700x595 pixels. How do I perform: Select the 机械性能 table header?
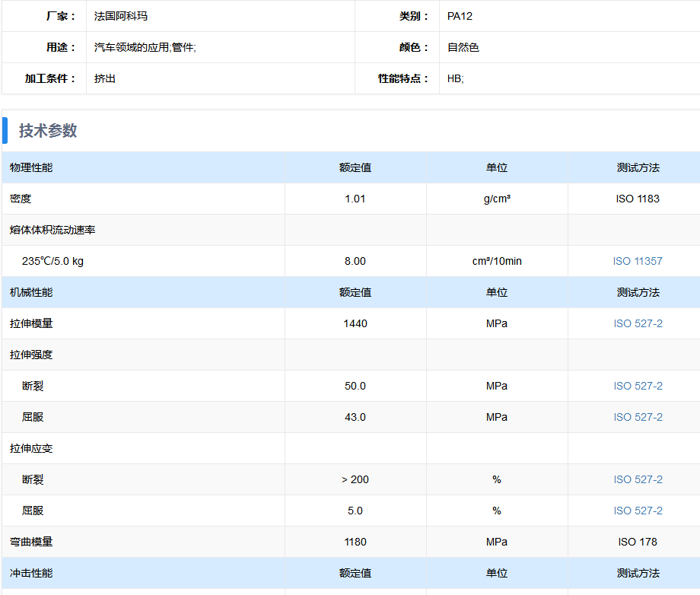coord(31,292)
